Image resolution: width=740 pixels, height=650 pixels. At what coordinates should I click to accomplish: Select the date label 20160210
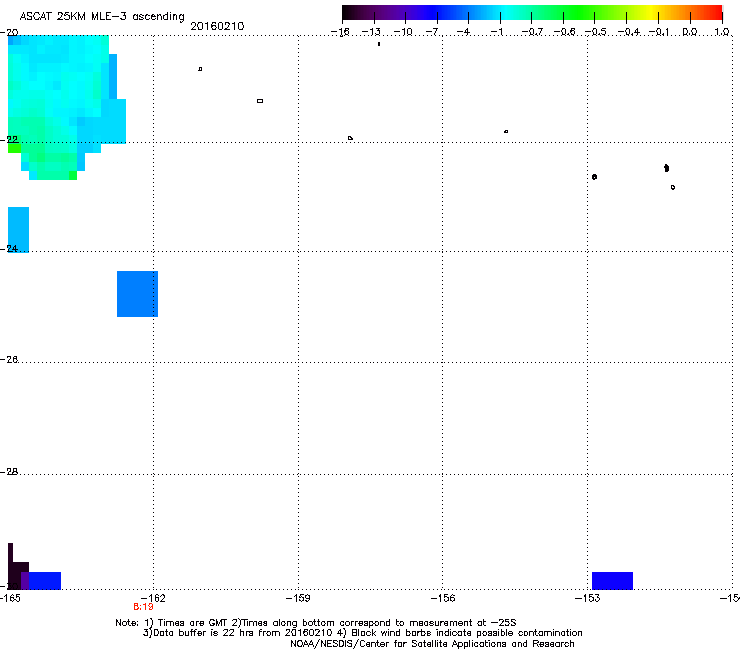tap(217, 26)
